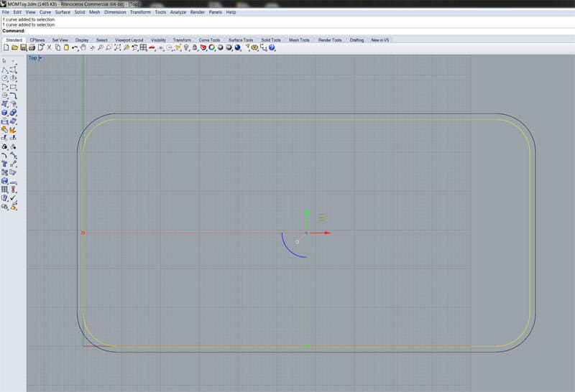Click the Top viewport title label
Viewport: 575px width, 392px height.
point(32,58)
